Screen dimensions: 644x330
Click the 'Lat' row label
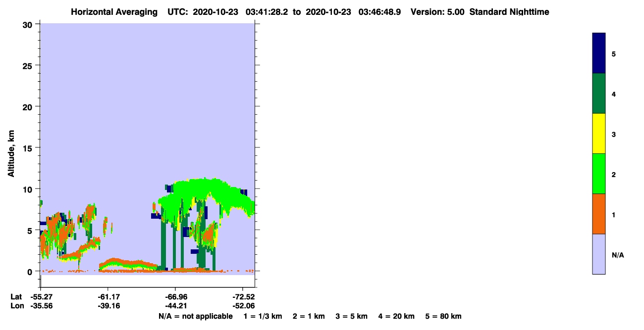point(16,297)
